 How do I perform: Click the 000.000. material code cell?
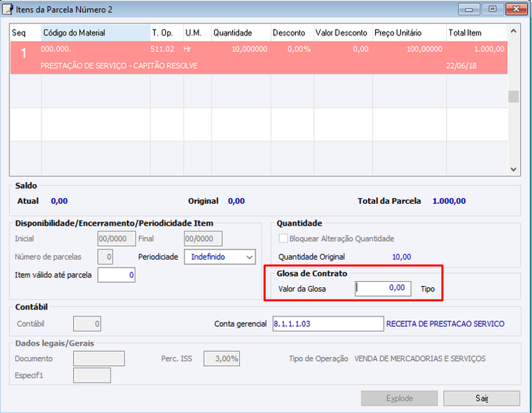55,49
